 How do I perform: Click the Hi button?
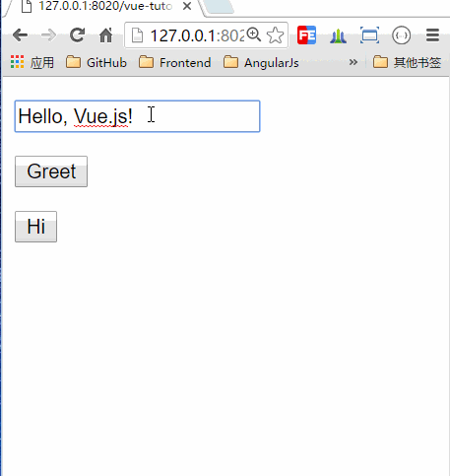pyautogui.click(x=35, y=227)
